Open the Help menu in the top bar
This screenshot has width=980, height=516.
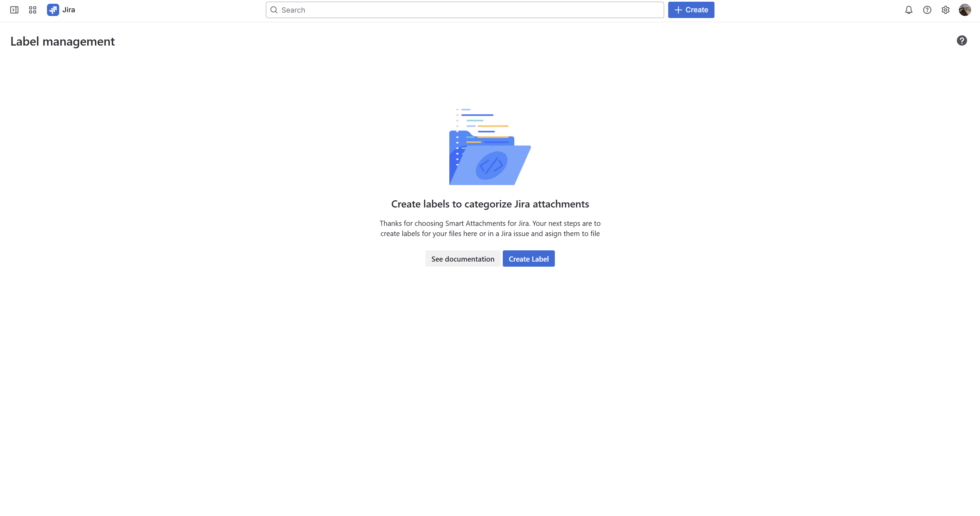[927, 10]
